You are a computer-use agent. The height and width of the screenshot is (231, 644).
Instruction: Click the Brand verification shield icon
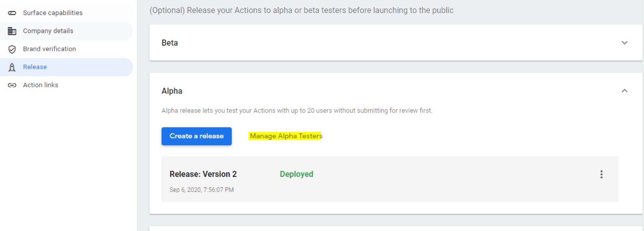click(12, 49)
